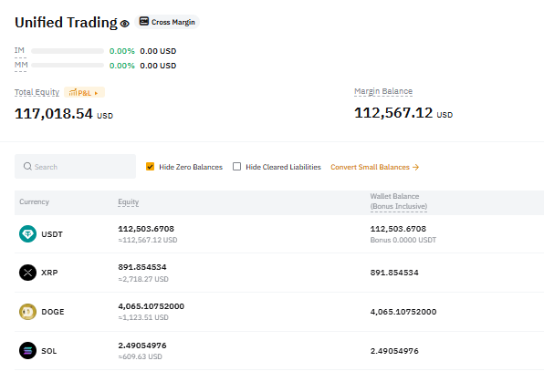Focus the currency Search field
The height and width of the screenshot is (392, 544).
click(75, 166)
